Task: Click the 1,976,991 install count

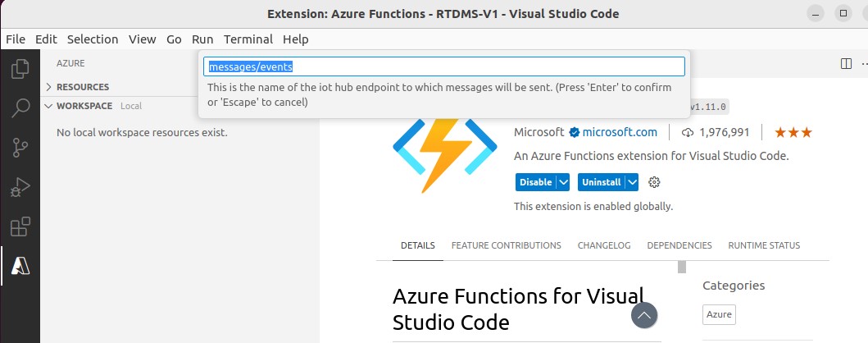Action: [x=716, y=132]
